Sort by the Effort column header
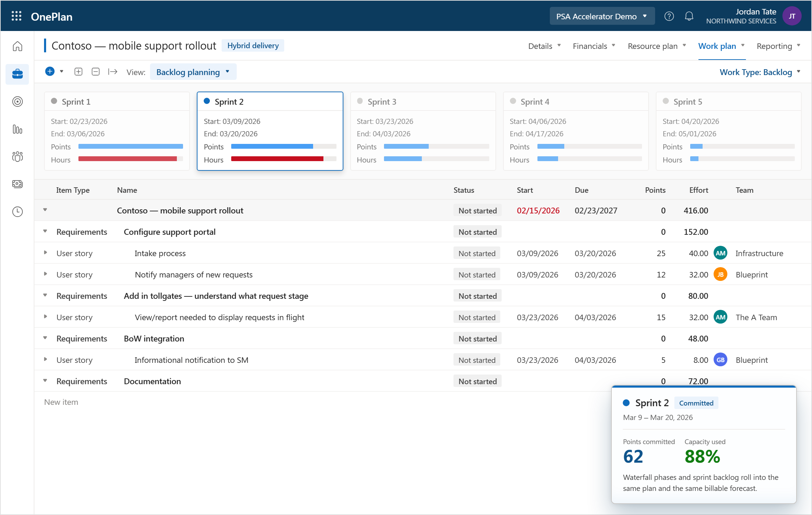812x515 pixels. tap(698, 190)
